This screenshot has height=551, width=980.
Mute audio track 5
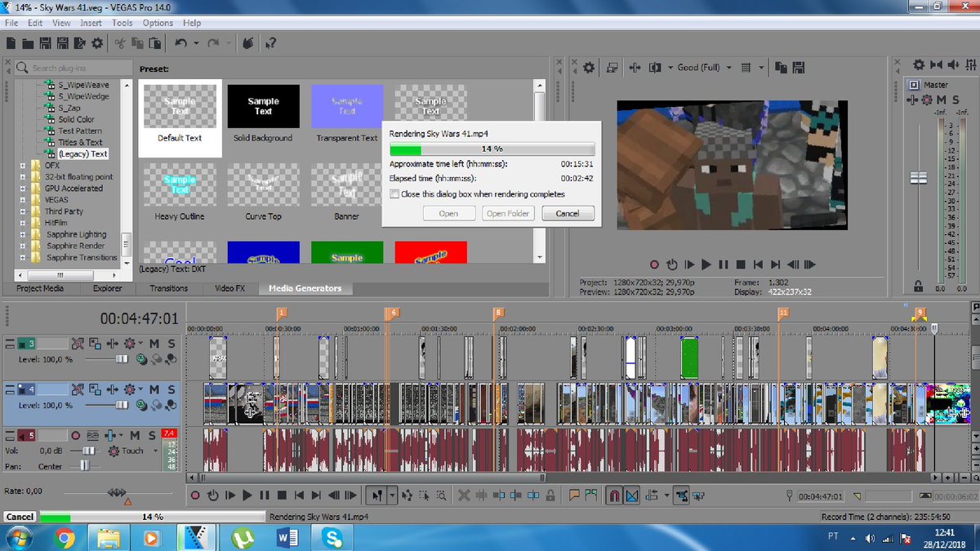pos(135,435)
